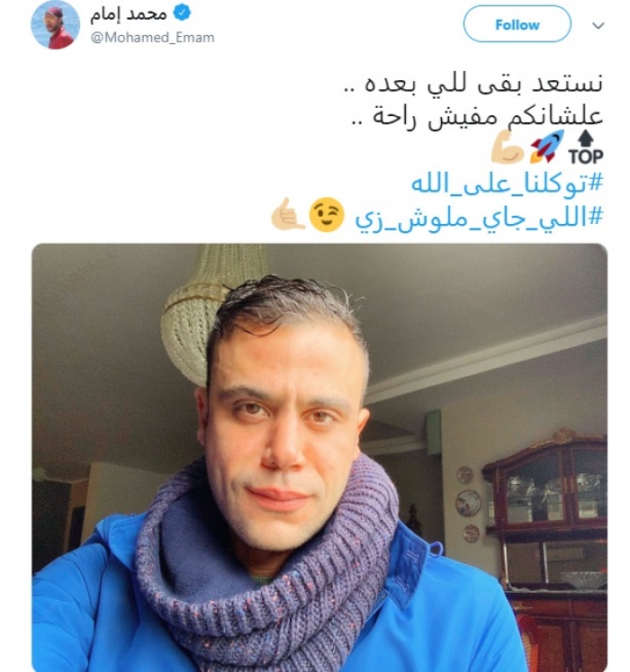Viewport: 630px width, 672px height.
Task: Click the rocket emoji in the tweet
Action: click(x=547, y=147)
